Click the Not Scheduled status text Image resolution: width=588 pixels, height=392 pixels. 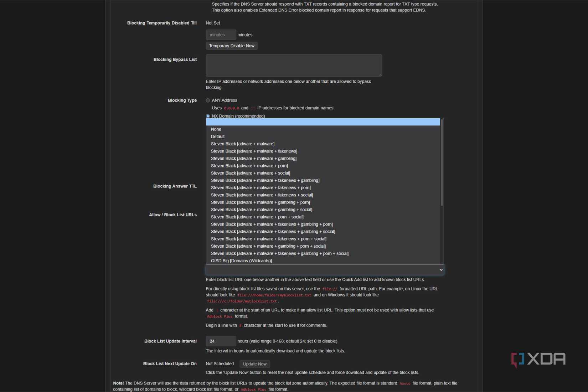[x=220, y=364]
